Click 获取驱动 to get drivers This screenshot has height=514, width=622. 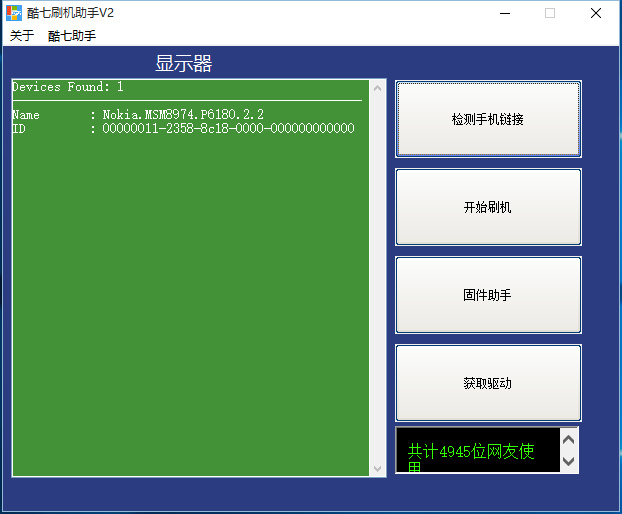(488, 383)
